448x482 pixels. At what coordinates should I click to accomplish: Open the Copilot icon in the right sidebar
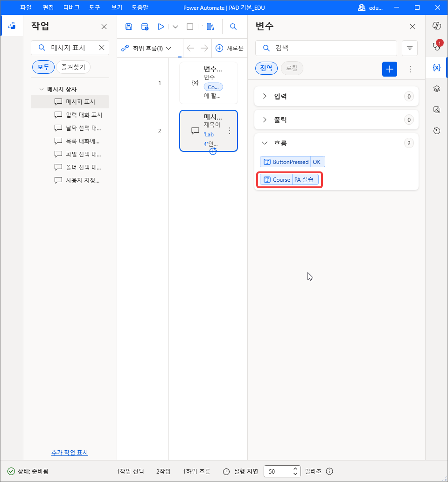click(437, 26)
